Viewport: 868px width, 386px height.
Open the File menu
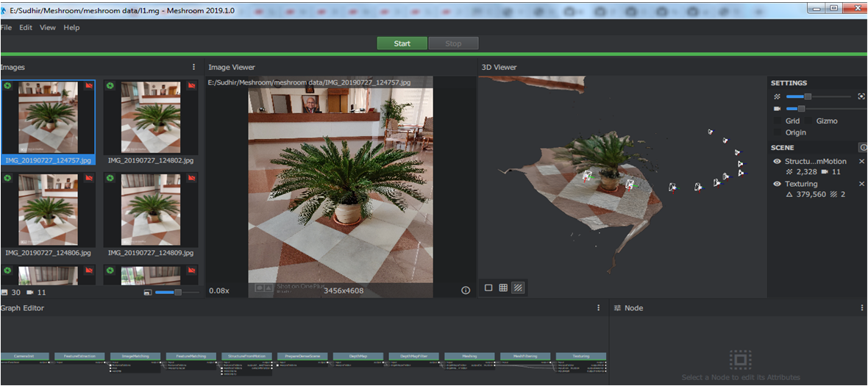click(6, 28)
